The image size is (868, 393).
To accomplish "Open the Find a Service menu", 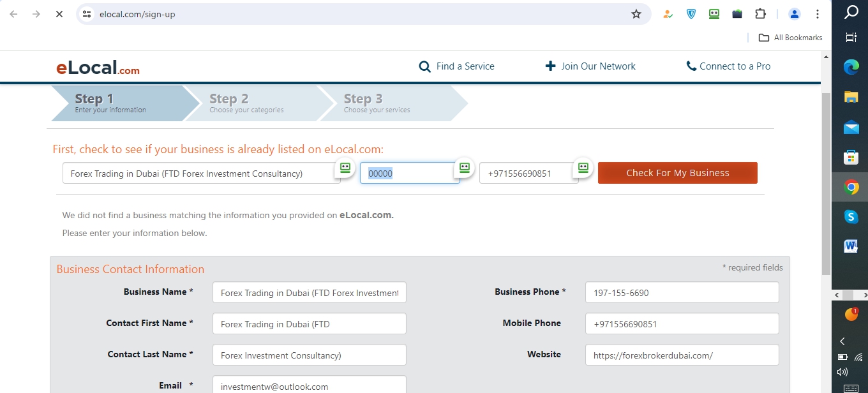I will pyautogui.click(x=456, y=66).
